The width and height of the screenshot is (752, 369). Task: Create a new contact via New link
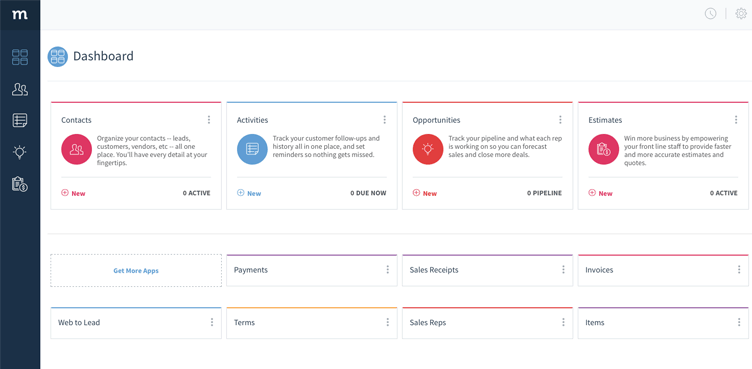[73, 193]
